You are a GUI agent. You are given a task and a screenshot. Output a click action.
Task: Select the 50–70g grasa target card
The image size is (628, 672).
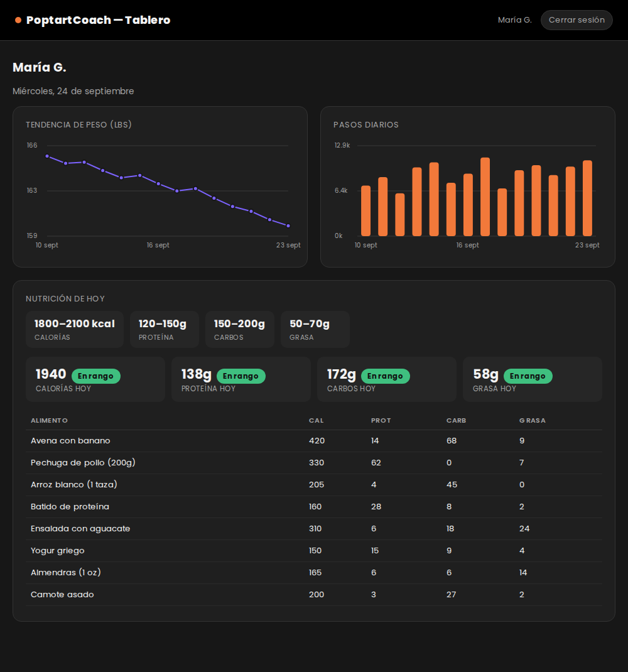click(x=315, y=329)
